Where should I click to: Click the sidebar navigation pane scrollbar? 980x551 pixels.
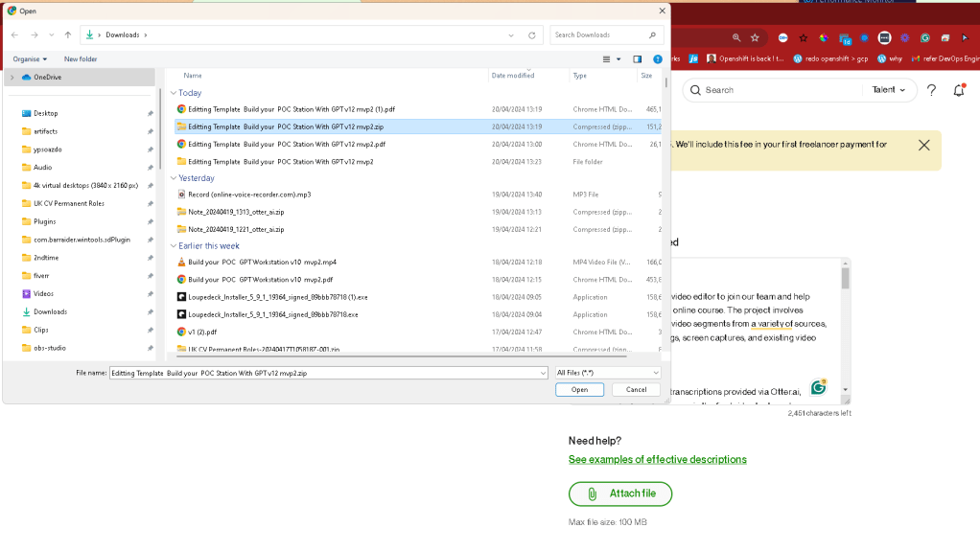pos(161,128)
